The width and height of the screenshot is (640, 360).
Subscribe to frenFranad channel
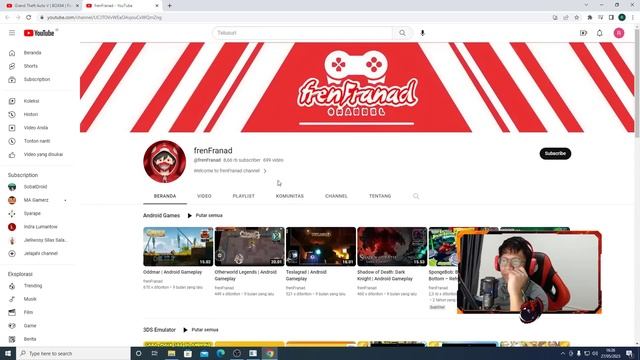pos(555,153)
